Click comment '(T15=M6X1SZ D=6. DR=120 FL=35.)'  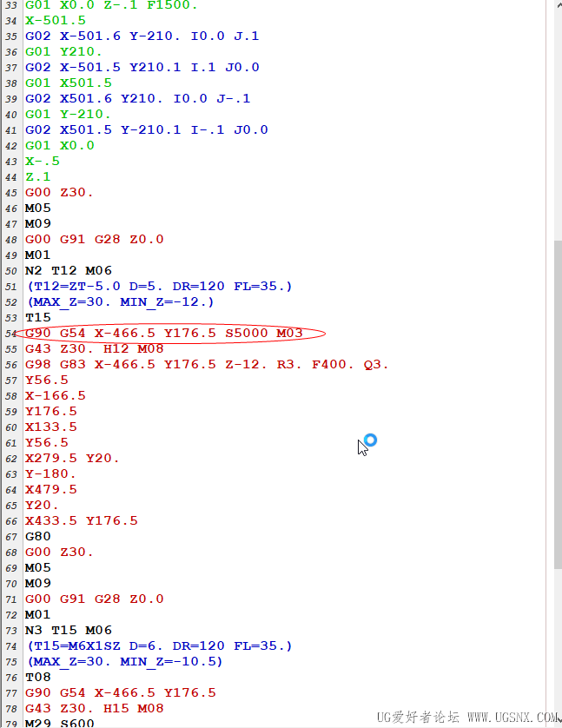click(160, 646)
